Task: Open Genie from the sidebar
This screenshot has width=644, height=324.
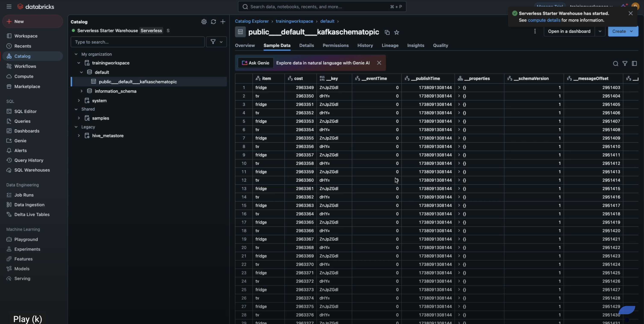Action: (x=20, y=140)
